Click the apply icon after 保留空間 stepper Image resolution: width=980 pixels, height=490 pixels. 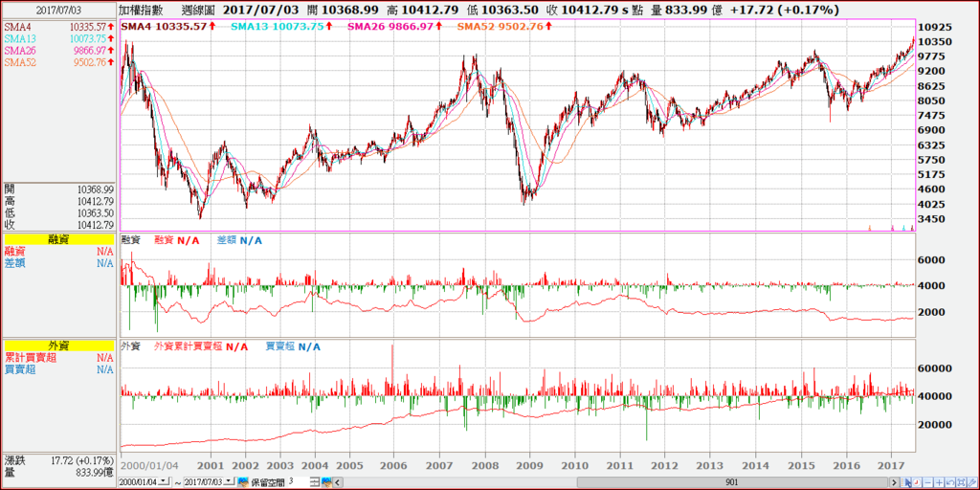click(325, 482)
